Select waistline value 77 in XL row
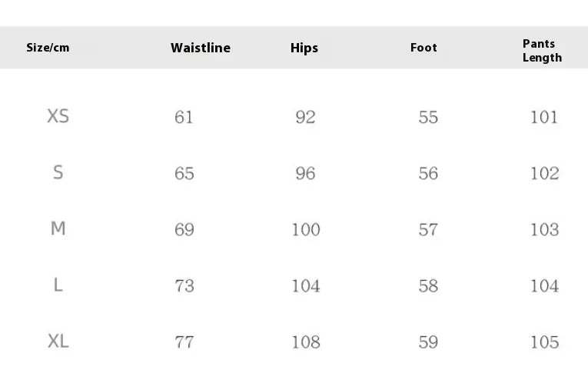588x370 pixels. pos(184,342)
